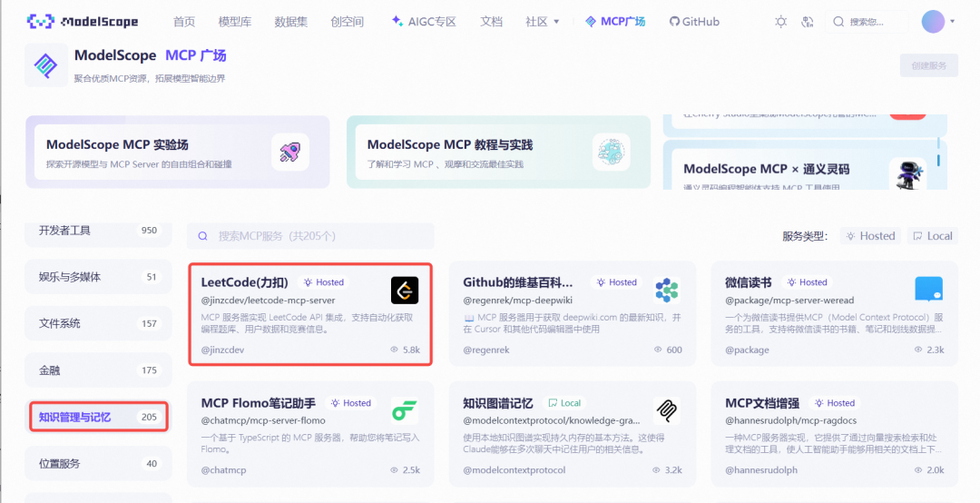Click the LeetCode service logo icon
The height and width of the screenshot is (503, 980).
[x=405, y=291]
